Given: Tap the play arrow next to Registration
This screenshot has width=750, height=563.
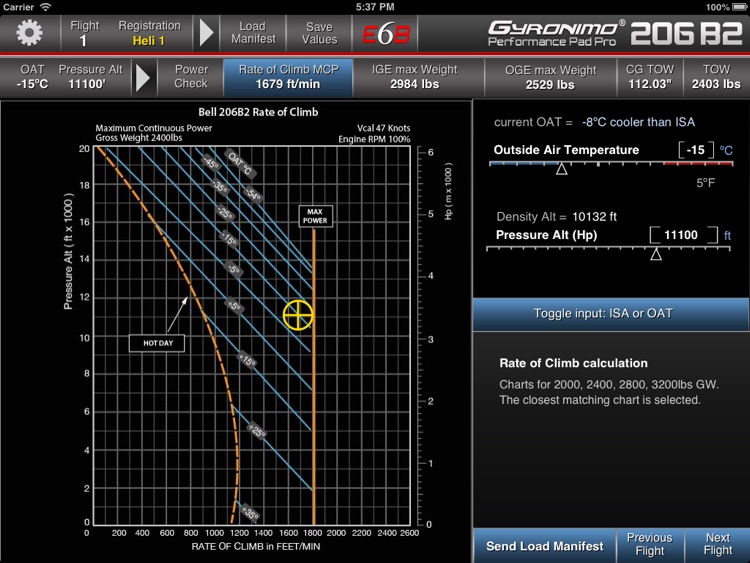Looking at the screenshot, I should [206, 33].
